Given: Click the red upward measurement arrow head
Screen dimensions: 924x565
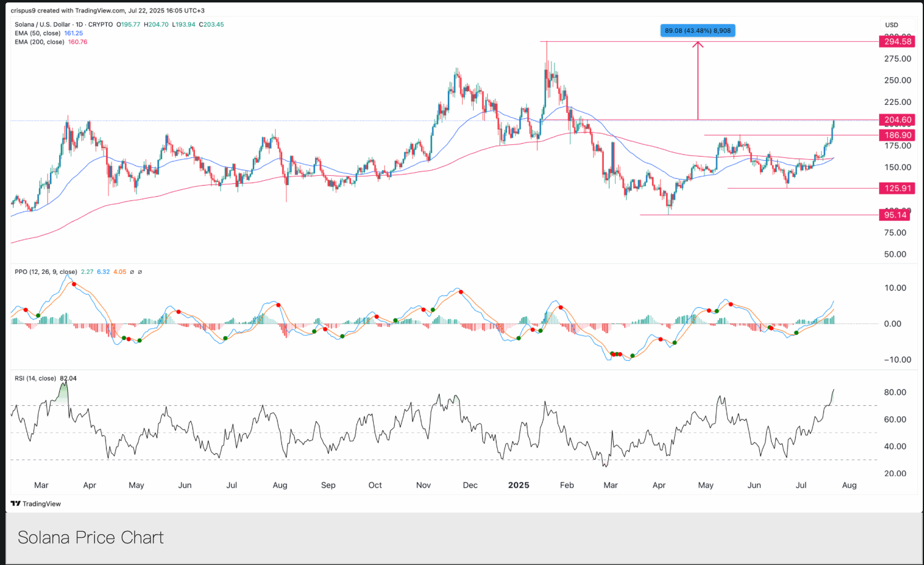Looking at the screenshot, I should tap(698, 44).
